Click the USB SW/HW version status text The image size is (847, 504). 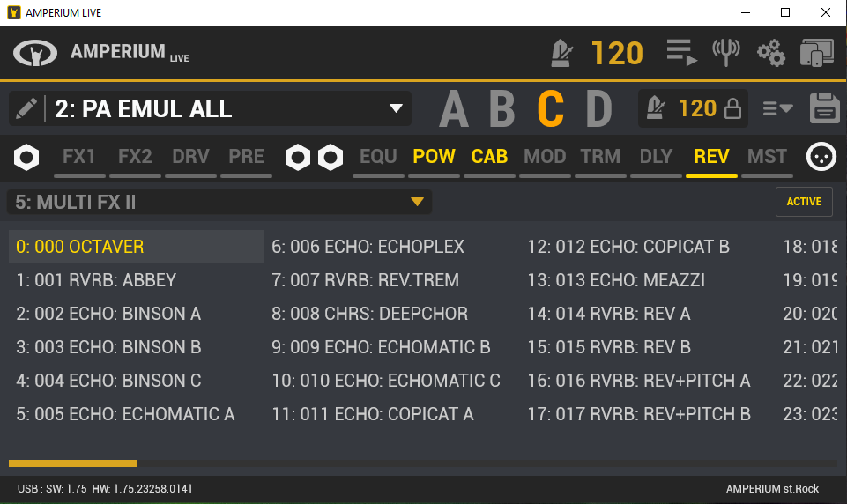tap(105, 489)
